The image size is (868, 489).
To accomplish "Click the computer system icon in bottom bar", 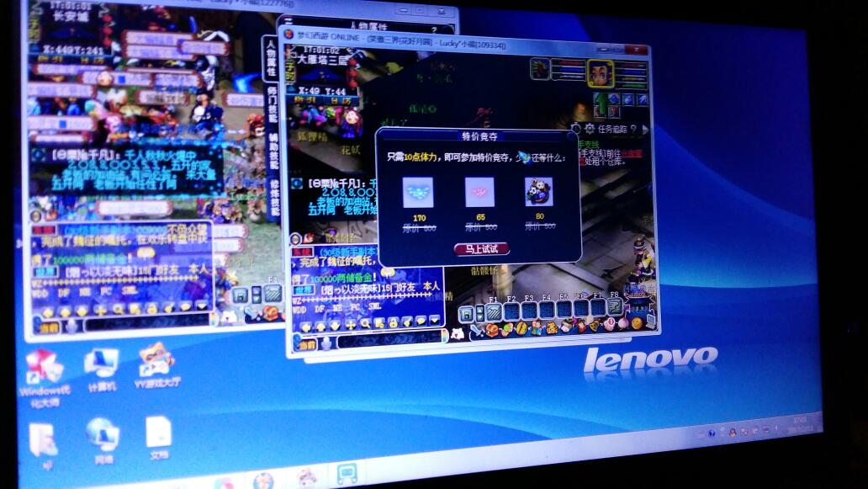I will [650, 321].
